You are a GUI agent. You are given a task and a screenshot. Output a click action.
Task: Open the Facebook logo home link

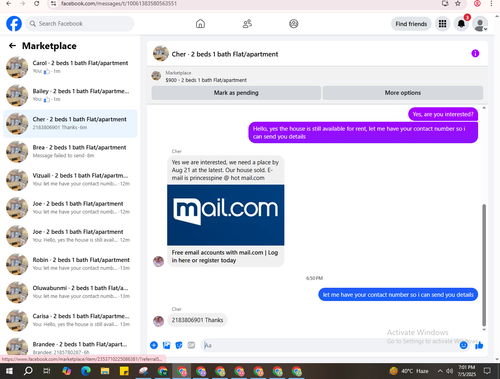(x=14, y=24)
